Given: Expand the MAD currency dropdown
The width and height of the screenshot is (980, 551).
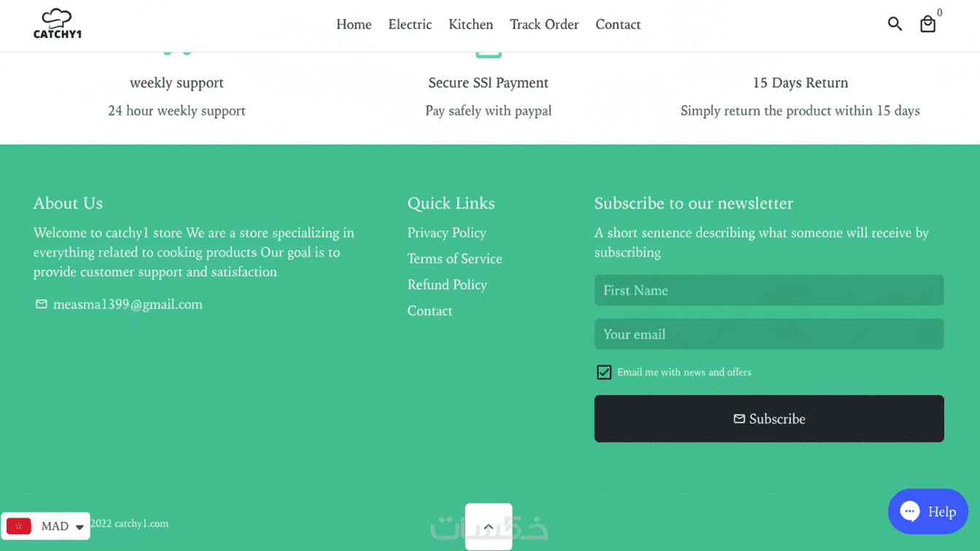Looking at the screenshot, I should point(79,526).
